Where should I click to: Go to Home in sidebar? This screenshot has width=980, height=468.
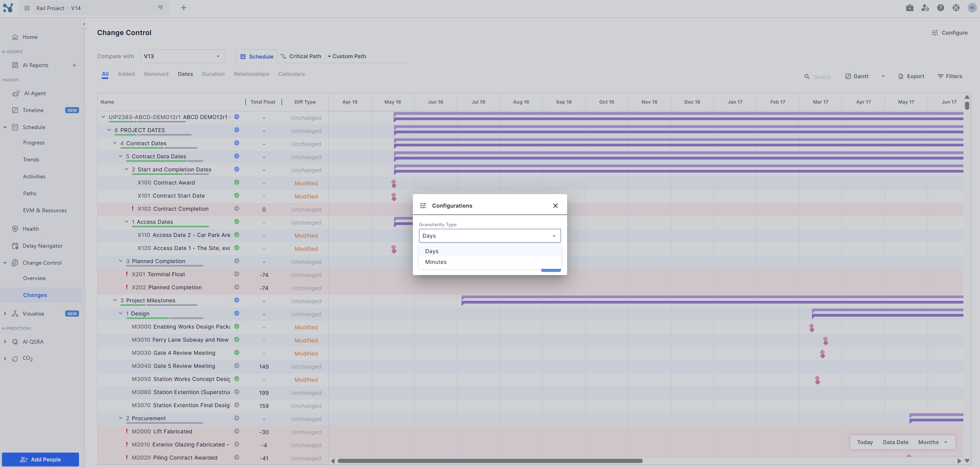(x=30, y=37)
